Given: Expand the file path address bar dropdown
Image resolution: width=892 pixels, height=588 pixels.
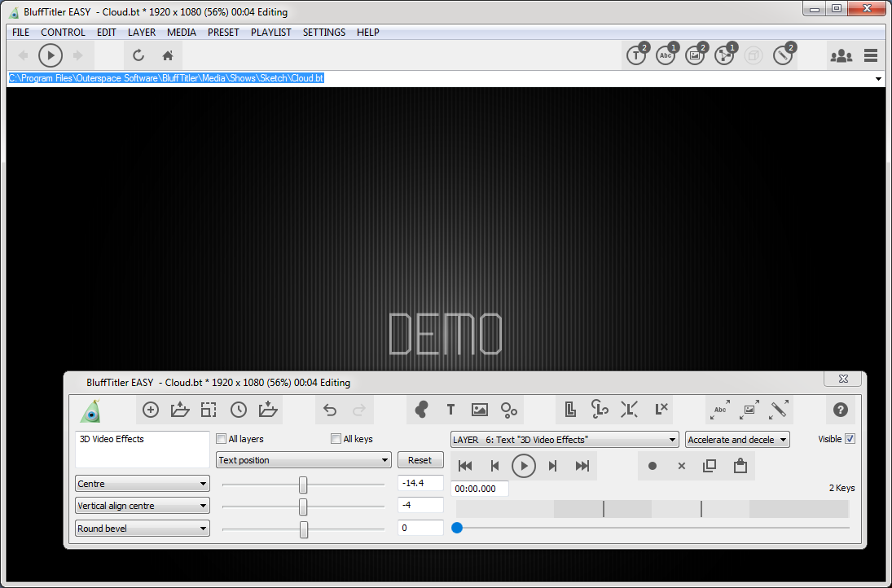Looking at the screenshot, I should [x=878, y=78].
